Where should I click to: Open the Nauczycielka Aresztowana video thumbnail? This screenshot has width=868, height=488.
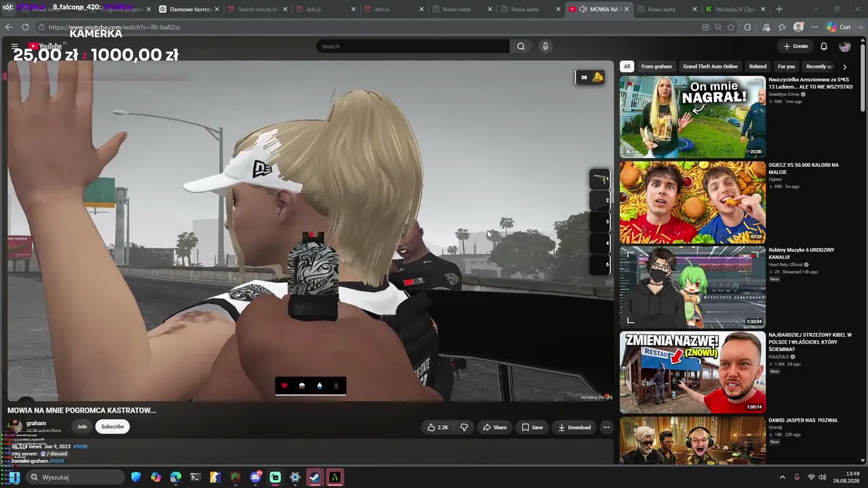(692, 117)
